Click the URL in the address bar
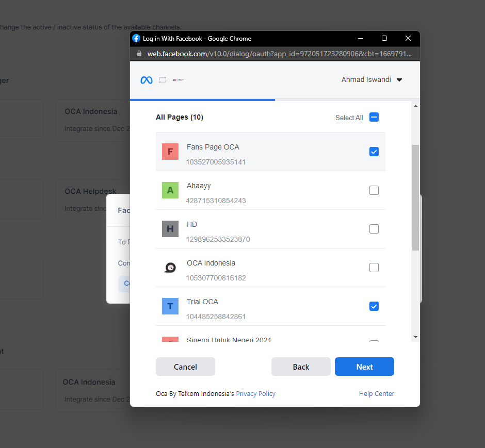Viewport: 485px width, 448px height. (x=279, y=54)
